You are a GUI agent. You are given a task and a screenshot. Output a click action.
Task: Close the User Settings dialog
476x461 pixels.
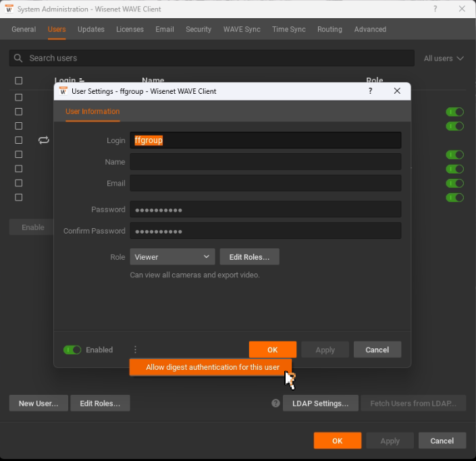[397, 91]
